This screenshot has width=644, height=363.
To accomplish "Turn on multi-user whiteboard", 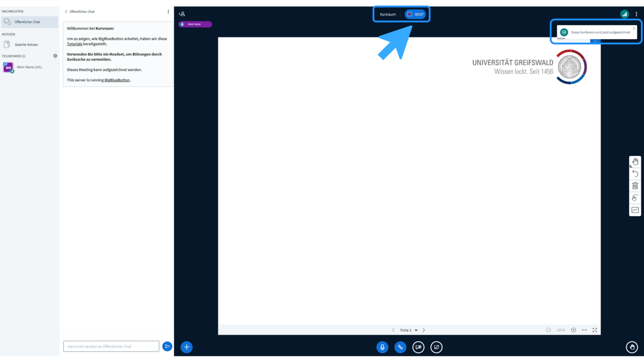I will point(635,210).
